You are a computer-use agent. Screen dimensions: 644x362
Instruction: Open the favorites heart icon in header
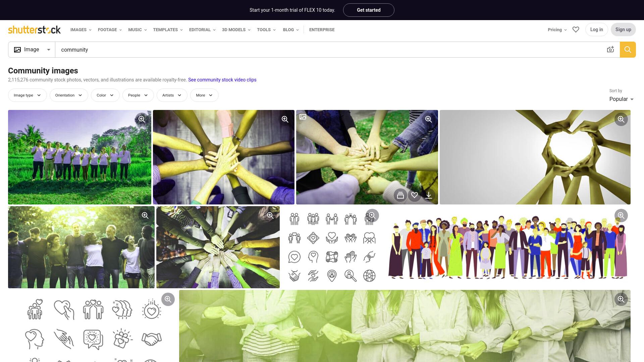pos(576,29)
